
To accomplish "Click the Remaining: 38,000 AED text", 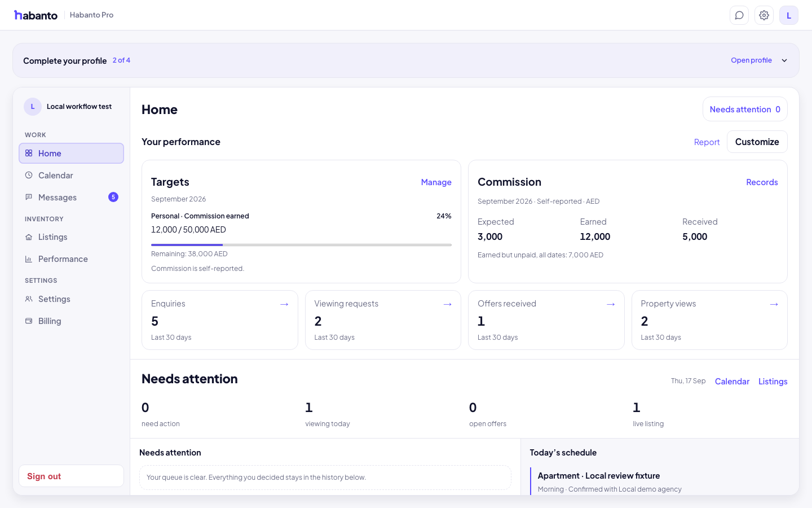I will coord(189,254).
